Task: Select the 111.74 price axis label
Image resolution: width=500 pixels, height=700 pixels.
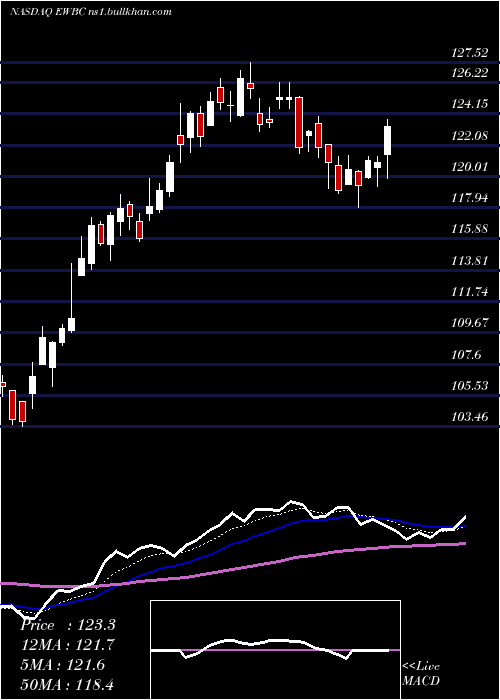Action: tap(469, 292)
